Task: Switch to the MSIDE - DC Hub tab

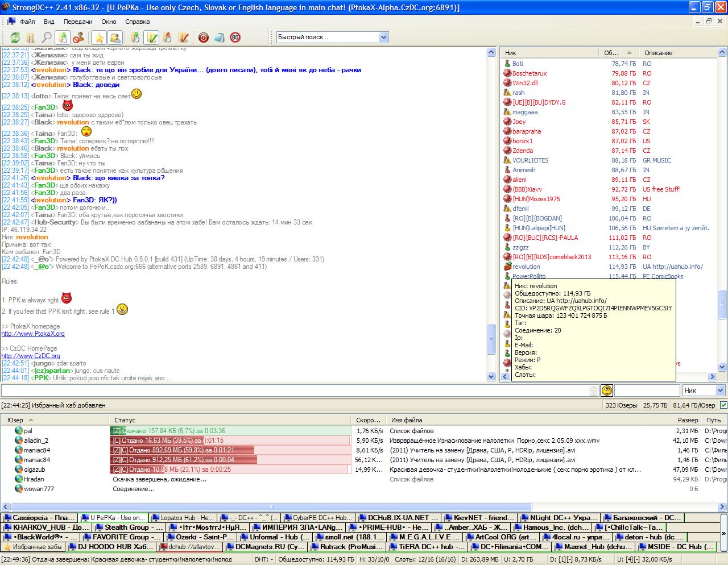Action: click(676, 547)
